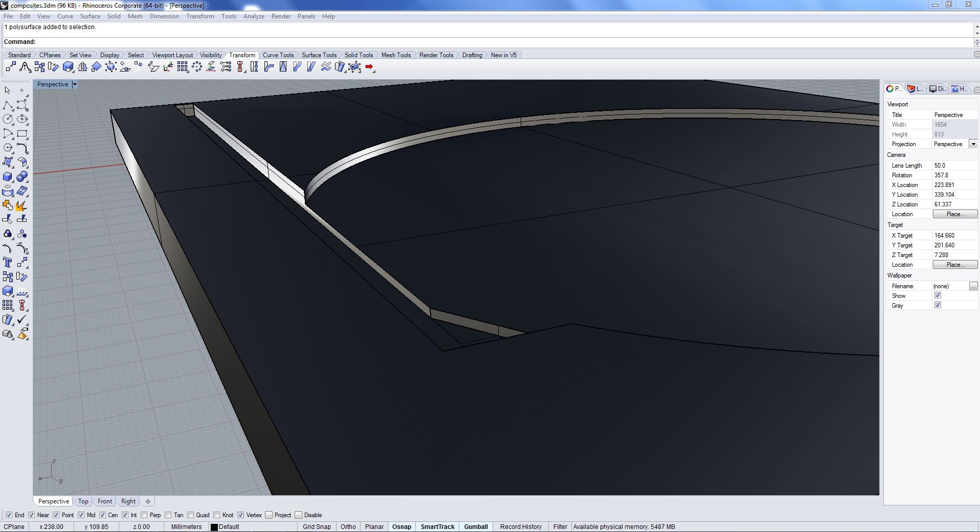Click the Millimeters units field in status bar
This screenshot has height=532, width=980.
coord(186,526)
